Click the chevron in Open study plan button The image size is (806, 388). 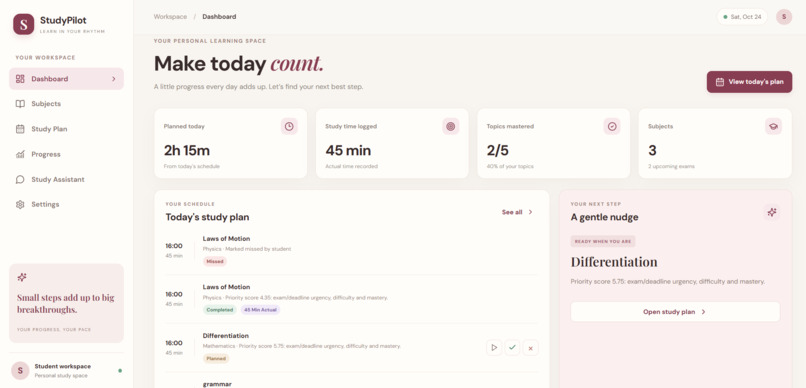tap(704, 312)
